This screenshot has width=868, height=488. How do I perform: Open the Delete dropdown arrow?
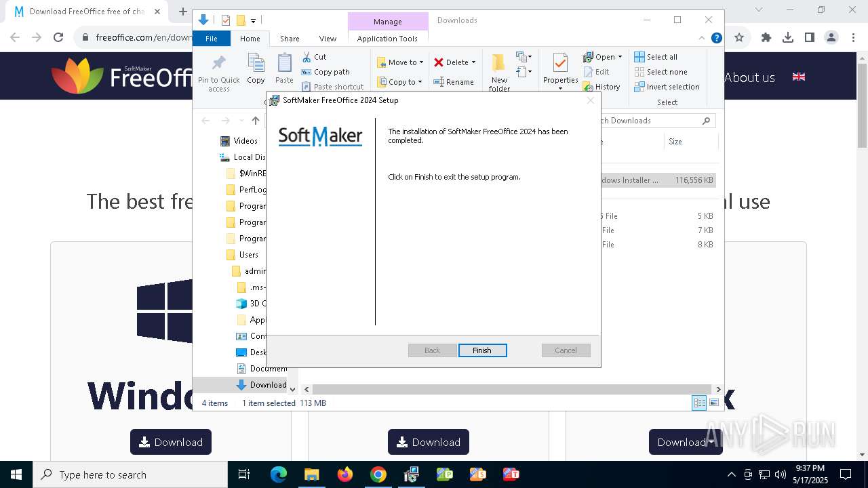(x=473, y=62)
